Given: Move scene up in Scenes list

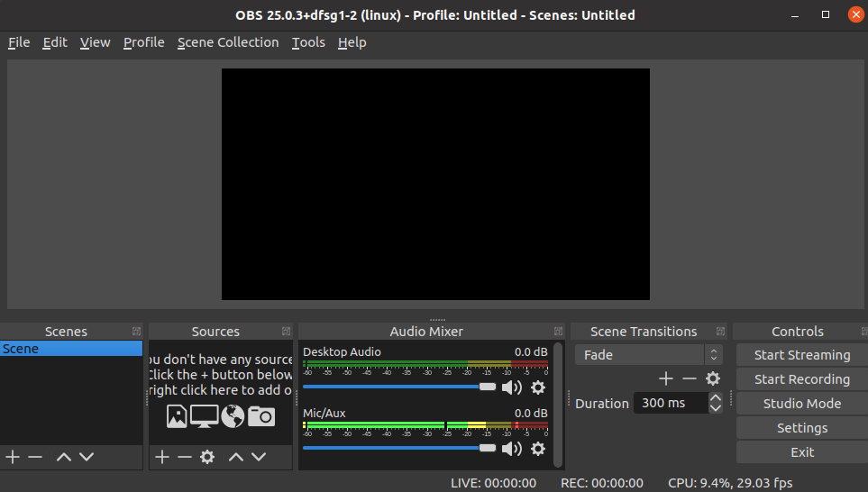Looking at the screenshot, I should point(64,457).
